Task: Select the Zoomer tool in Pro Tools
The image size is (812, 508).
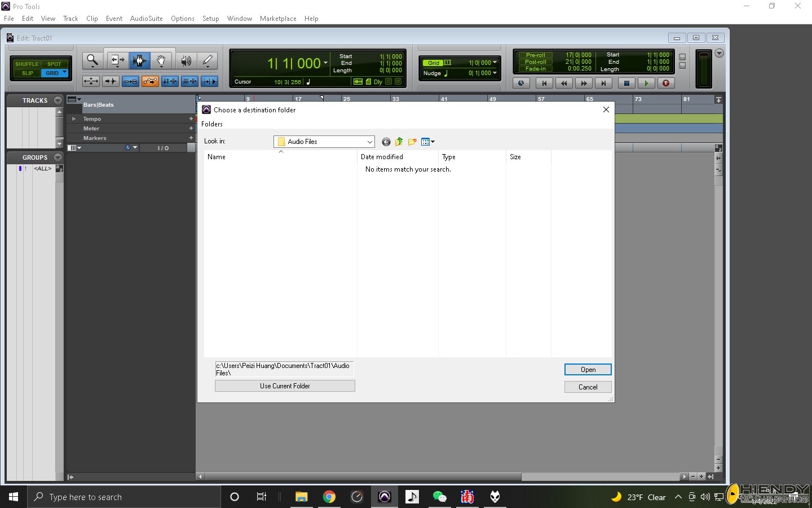Action: [92, 60]
